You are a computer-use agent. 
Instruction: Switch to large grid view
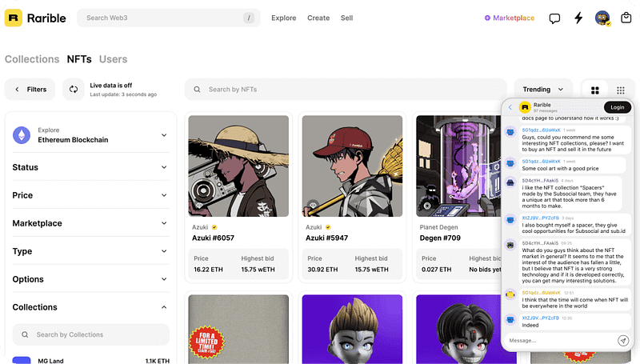coord(595,90)
